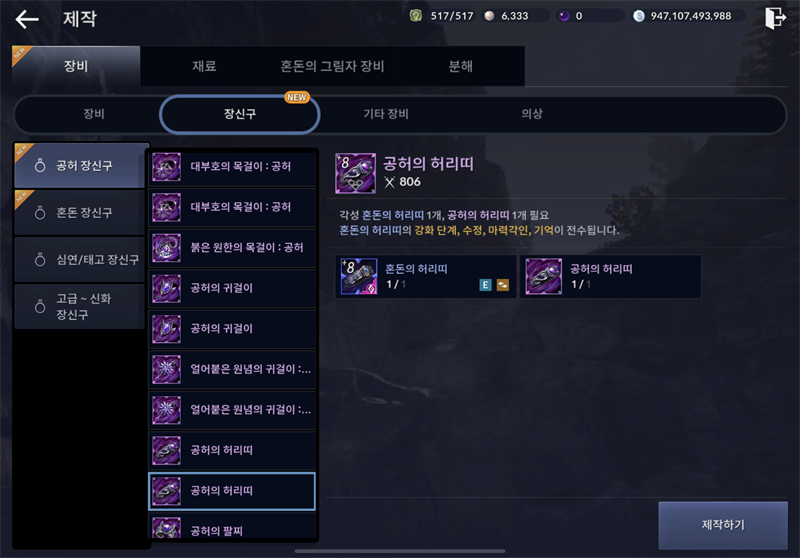Image resolution: width=800 pixels, height=558 pixels.
Task: Open the 혼돈 장신구 category
Action: point(80,212)
